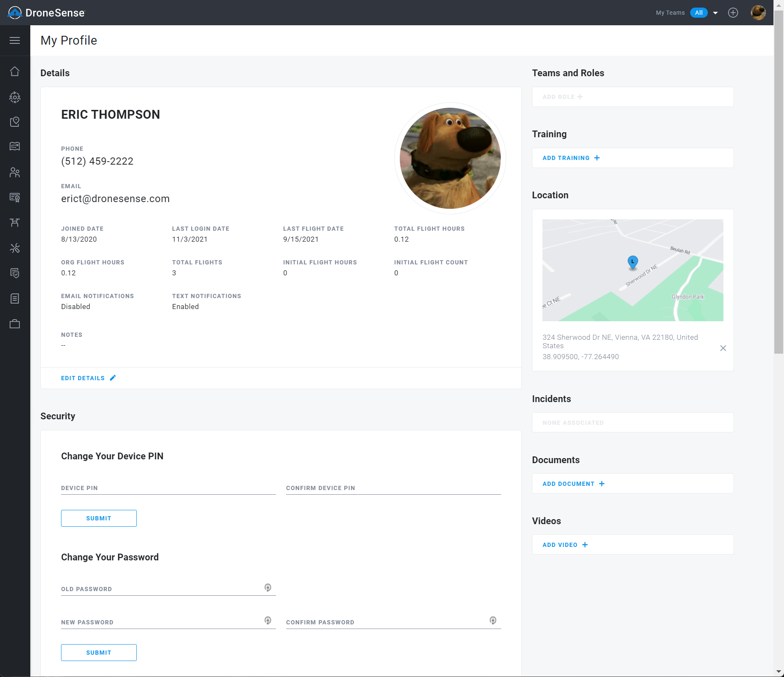The width and height of the screenshot is (784, 677).
Task: Click the Add Training plus icon
Action: [x=597, y=158]
